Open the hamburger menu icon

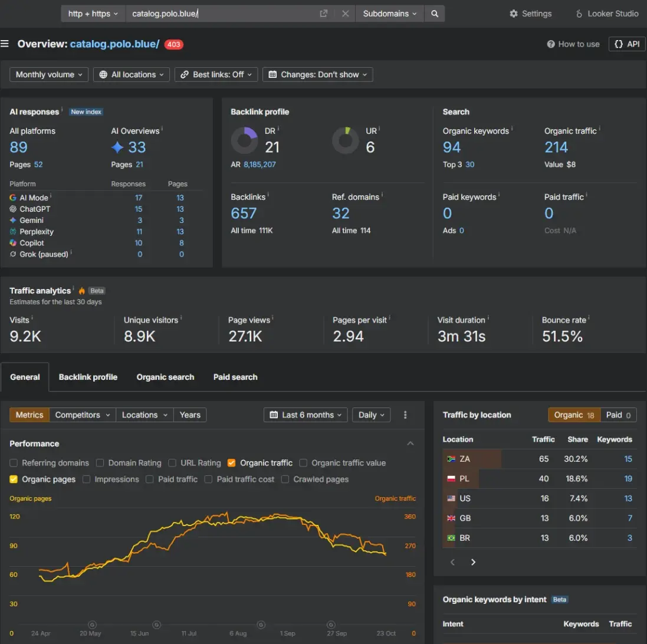pos(5,44)
